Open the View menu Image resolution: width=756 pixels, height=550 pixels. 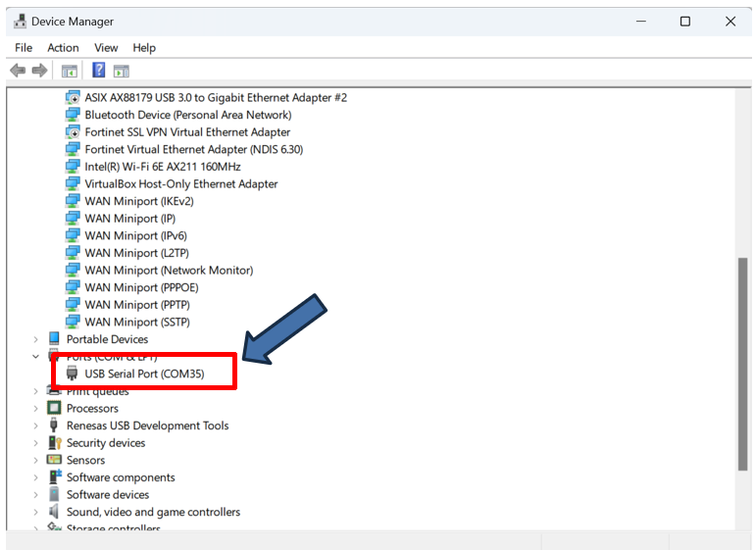coord(106,48)
